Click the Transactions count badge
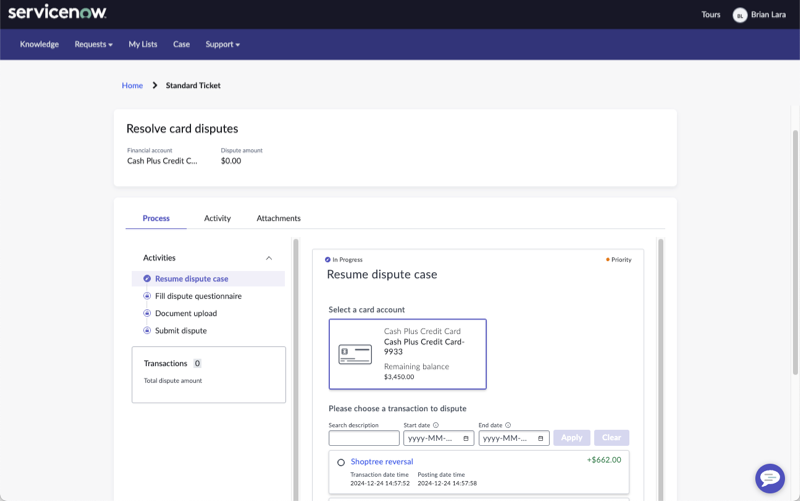This screenshot has width=800, height=501. coord(197,363)
